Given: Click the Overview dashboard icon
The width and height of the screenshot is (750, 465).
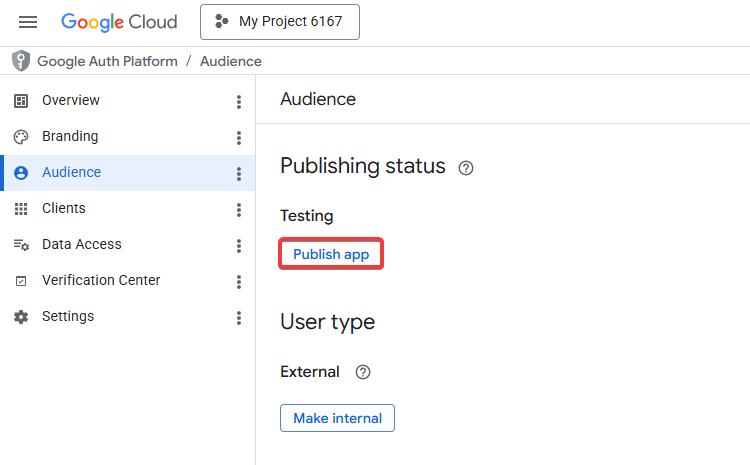Looking at the screenshot, I should (x=21, y=101).
